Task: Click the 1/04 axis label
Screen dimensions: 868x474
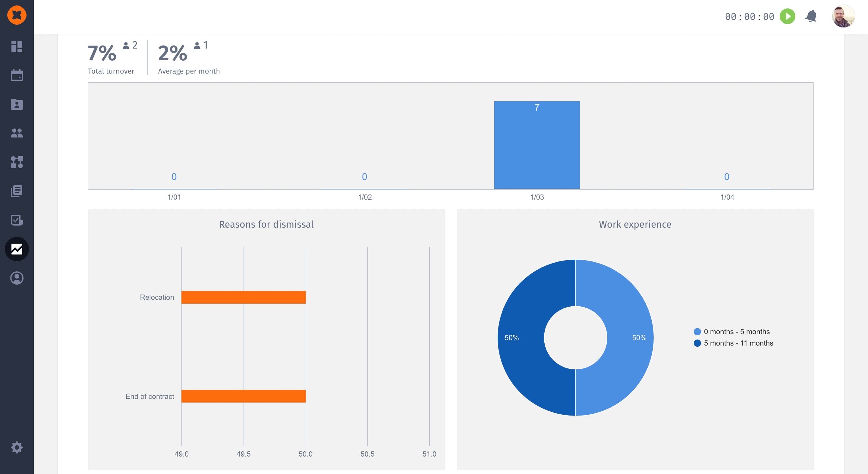Action: pyautogui.click(x=727, y=197)
